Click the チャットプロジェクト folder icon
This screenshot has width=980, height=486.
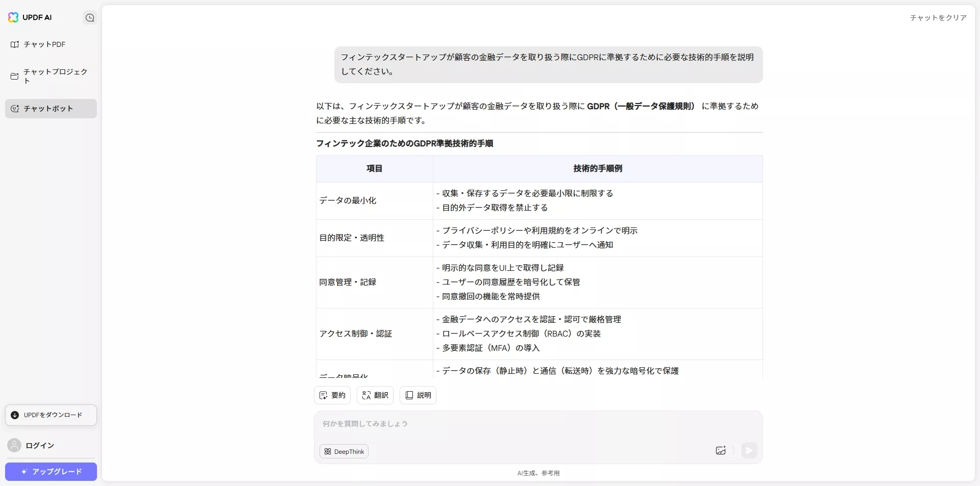pyautogui.click(x=15, y=76)
